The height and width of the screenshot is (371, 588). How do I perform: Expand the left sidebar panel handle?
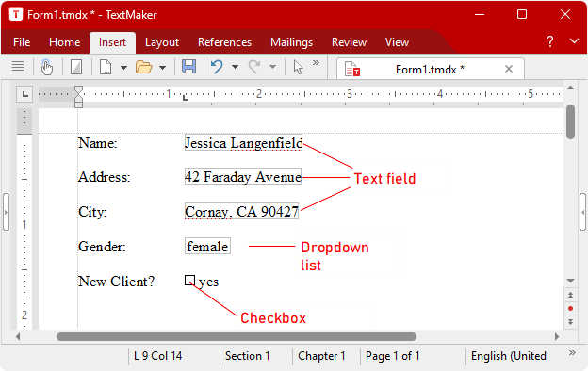point(6,212)
